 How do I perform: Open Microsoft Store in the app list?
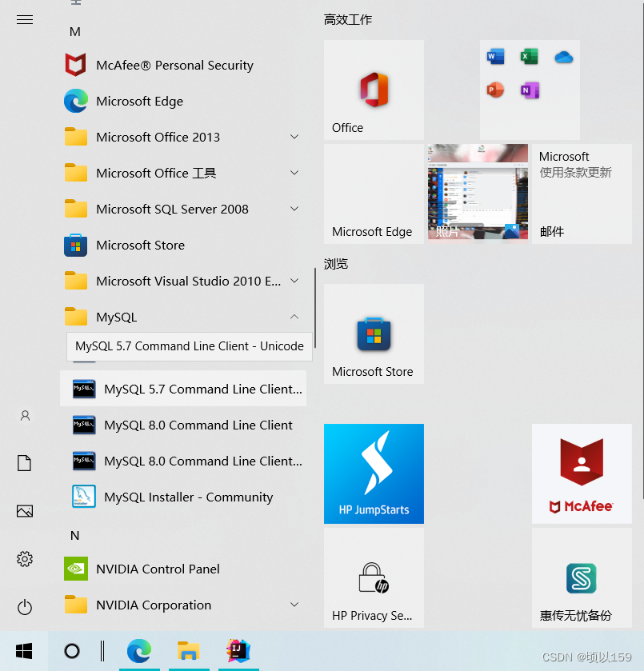(183, 246)
